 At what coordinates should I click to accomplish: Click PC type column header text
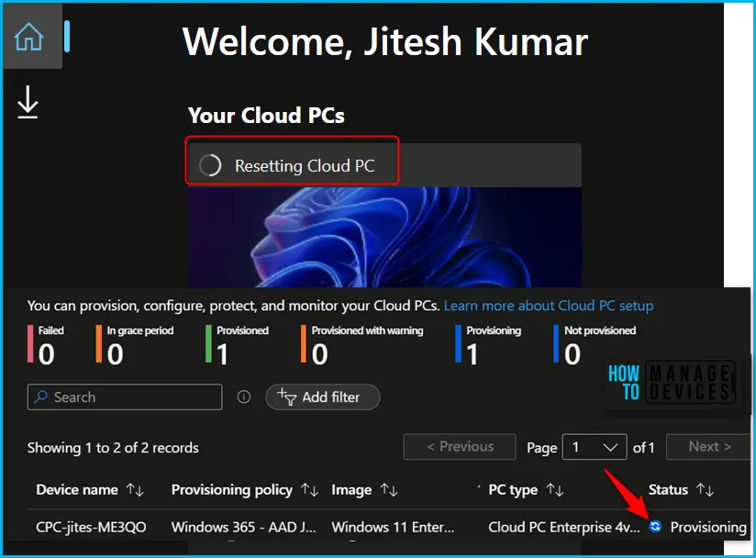click(x=513, y=490)
